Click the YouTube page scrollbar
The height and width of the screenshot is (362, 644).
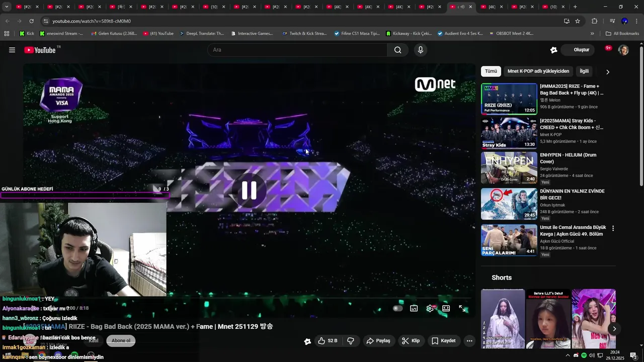[641, 116]
